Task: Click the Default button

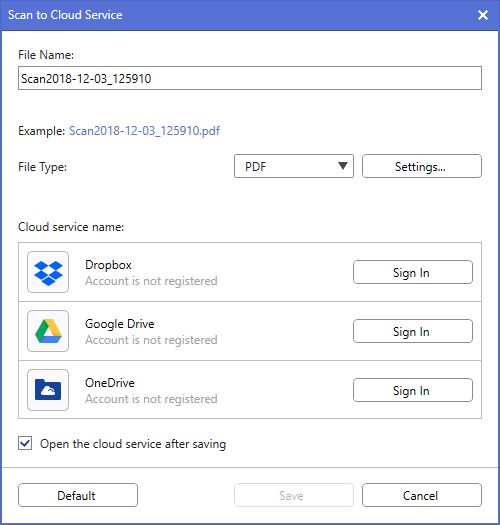Action: coord(78,495)
